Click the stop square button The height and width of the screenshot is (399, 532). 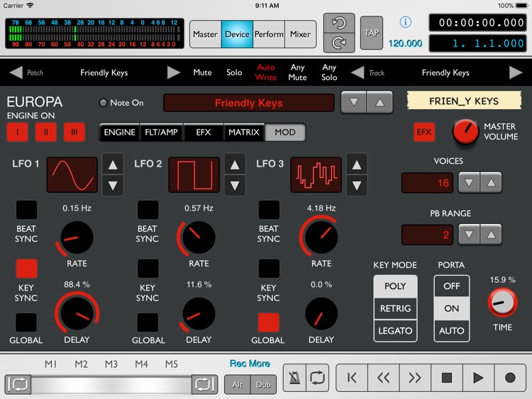coord(446,378)
